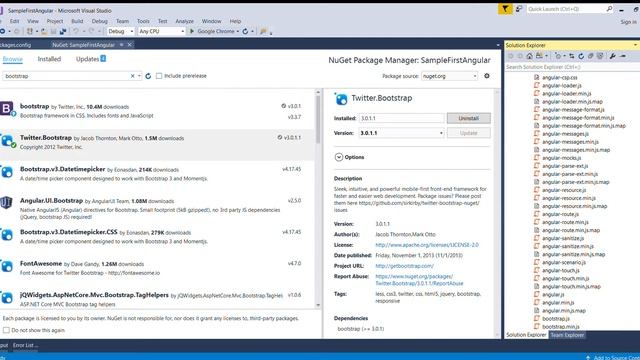Click Preview Selected Items icon in Solution Explorer
Image resolution: width=640 pixels, height=360 pixels.
(623, 56)
